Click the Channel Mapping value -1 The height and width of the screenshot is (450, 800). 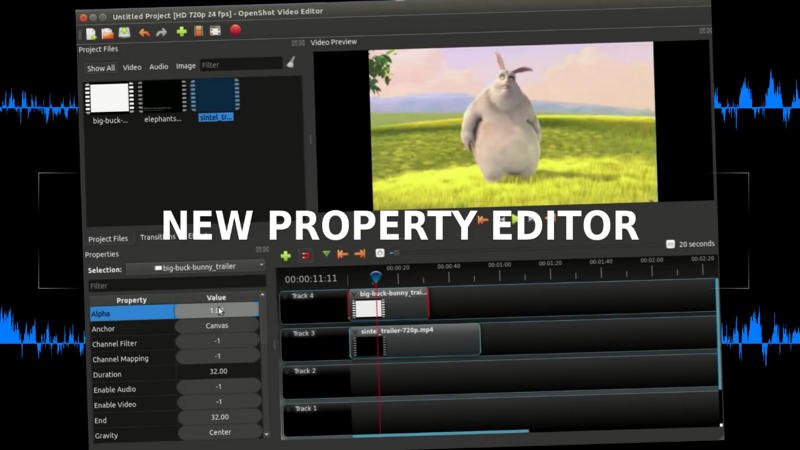[218, 356]
